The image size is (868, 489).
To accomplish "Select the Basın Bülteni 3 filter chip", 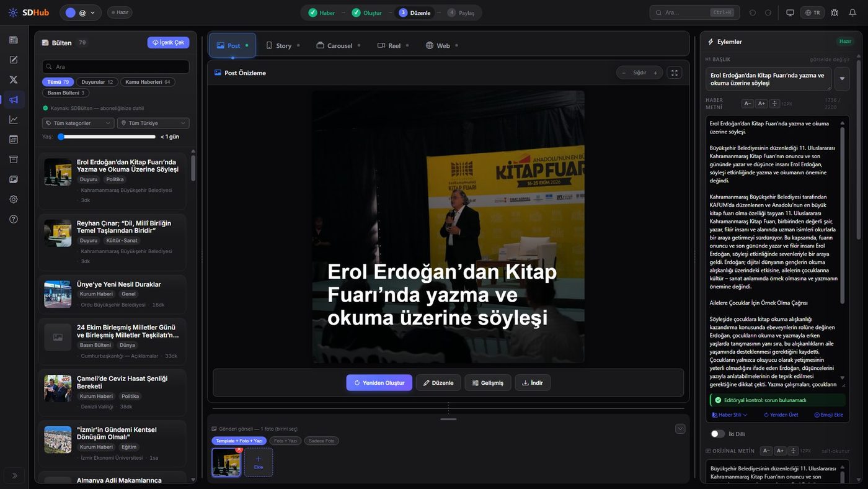I will click(x=66, y=93).
